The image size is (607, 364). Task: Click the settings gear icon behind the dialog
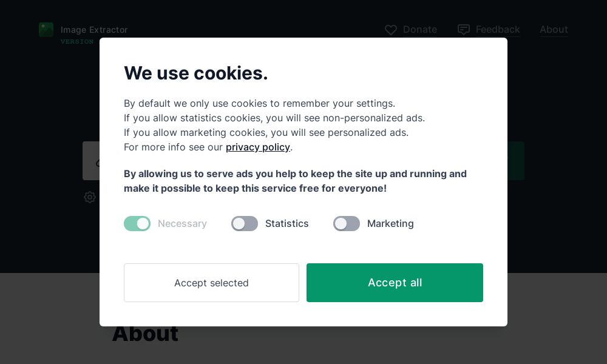tap(90, 197)
